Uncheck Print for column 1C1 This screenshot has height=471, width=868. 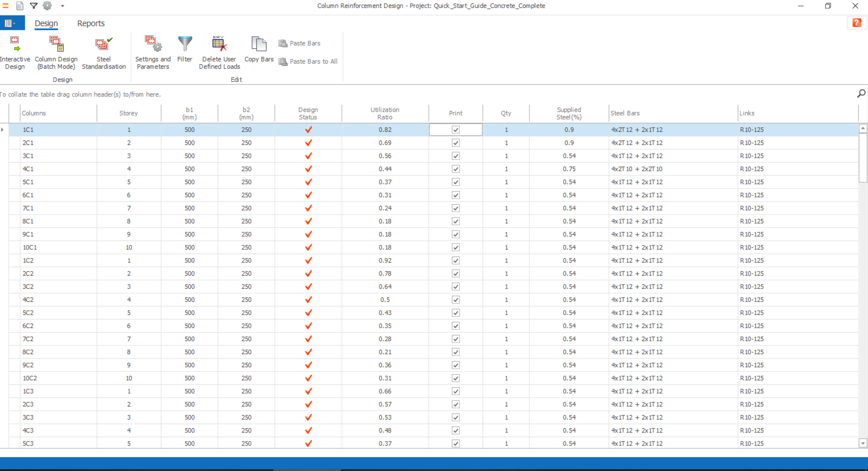[x=455, y=130]
